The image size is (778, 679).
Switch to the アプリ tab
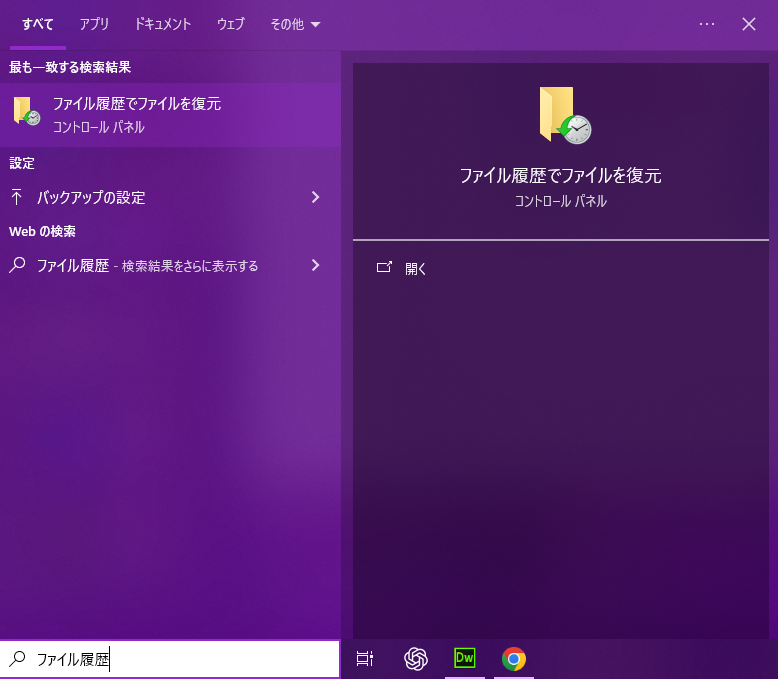click(x=94, y=24)
